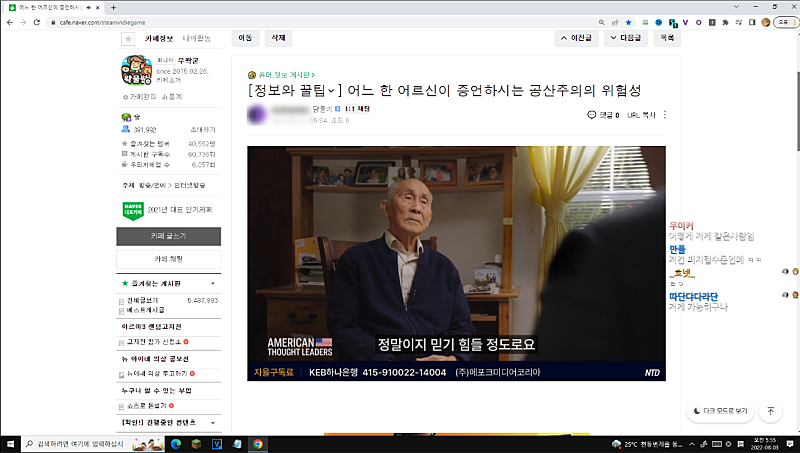Open the post's three-dot more menu
Viewport: 800px width, 453px height.
coord(665,115)
